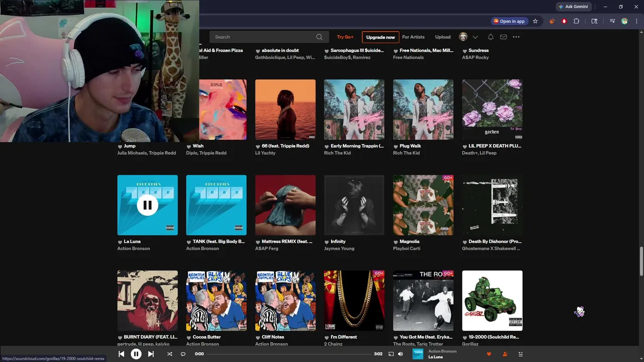Toggle shuffle in the player bar
The height and width of the screenshot is (362, 644).
[x=170, y=354]
